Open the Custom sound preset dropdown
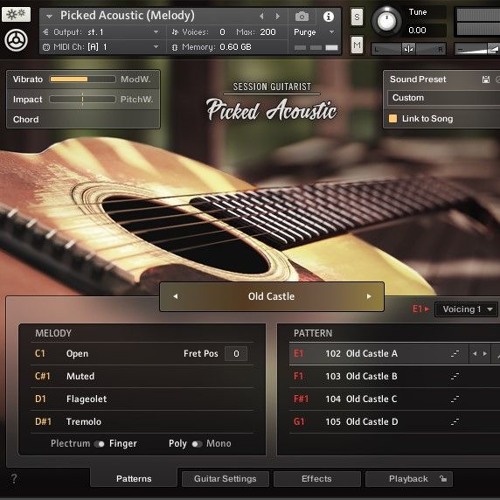 443,98
